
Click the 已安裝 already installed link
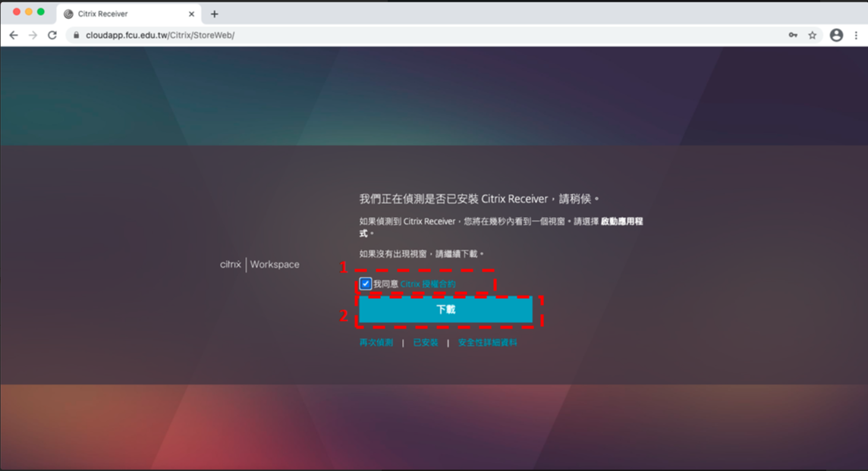click(x=425, y=343)
